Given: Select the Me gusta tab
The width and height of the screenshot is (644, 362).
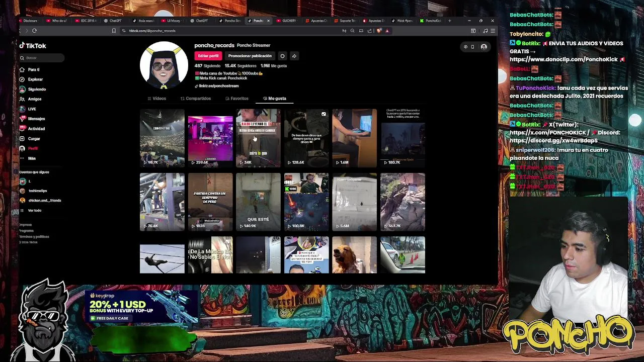Looking at the screenshot, I should (x=275, y=99).
